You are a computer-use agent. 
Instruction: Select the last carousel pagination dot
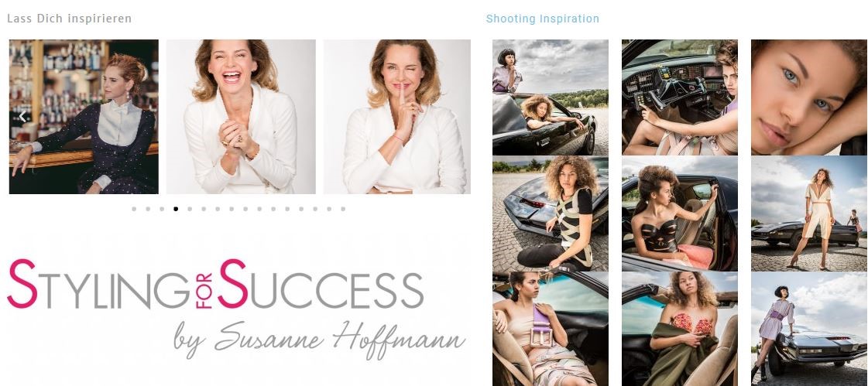click(343, 209)
